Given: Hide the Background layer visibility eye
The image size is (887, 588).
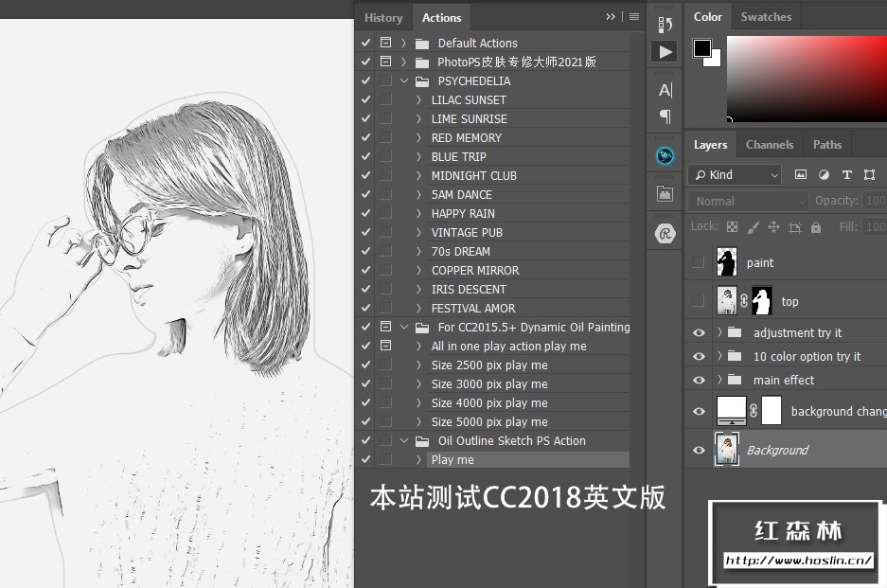Looking at the screenshot, I should pyautogui.click(x=699, y=450).
